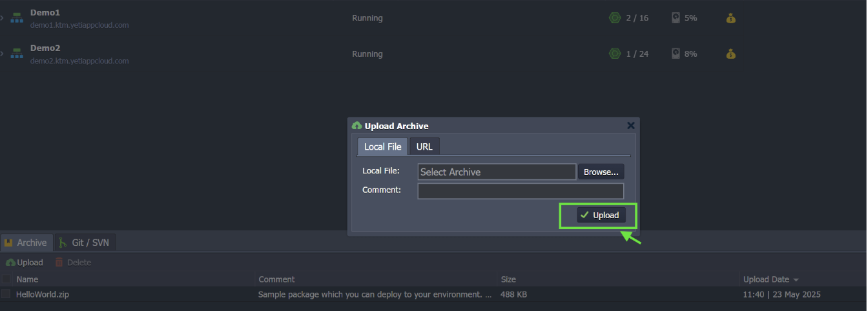Viewport: 868px width, 311px height.
Task: Sort by the Upload Date column header
Action: point(766,279)
